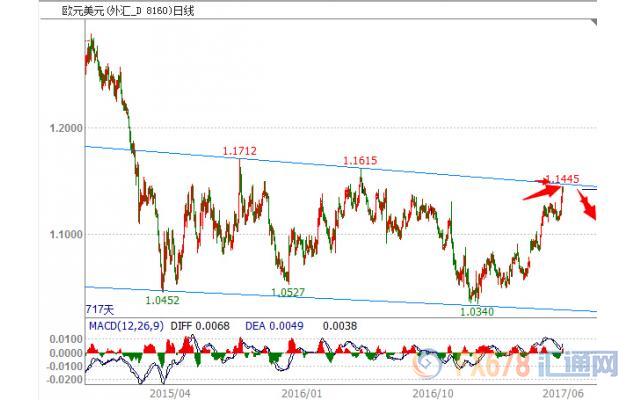Click the 1.2000 price axis label
This screenshot has height=400, width=636.
pos(65,128)
